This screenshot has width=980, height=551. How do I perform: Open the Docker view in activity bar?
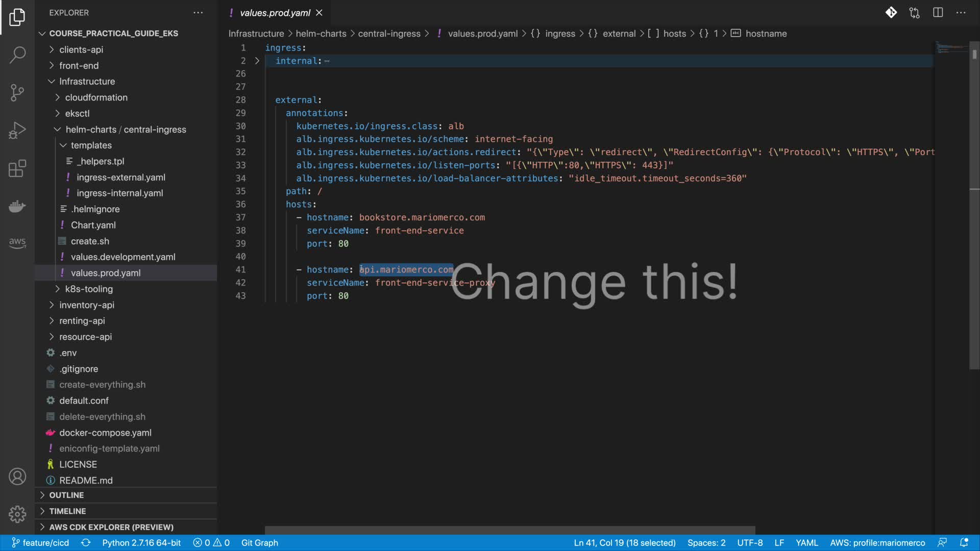[x=17, y=206]
